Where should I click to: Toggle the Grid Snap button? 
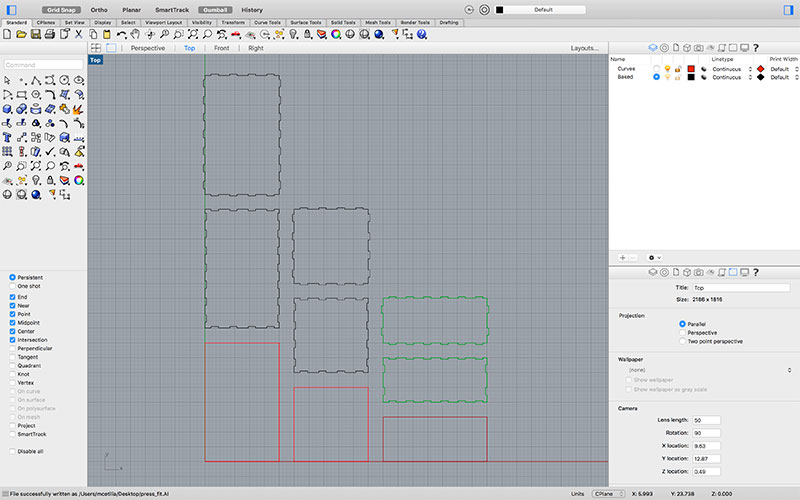61,10
